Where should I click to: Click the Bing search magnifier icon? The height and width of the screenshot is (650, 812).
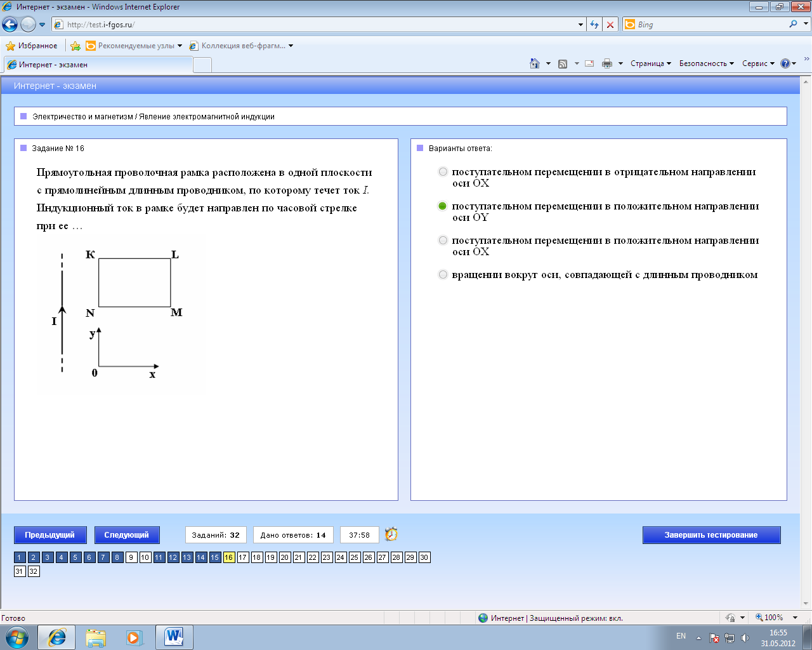[x=793, y=24]
